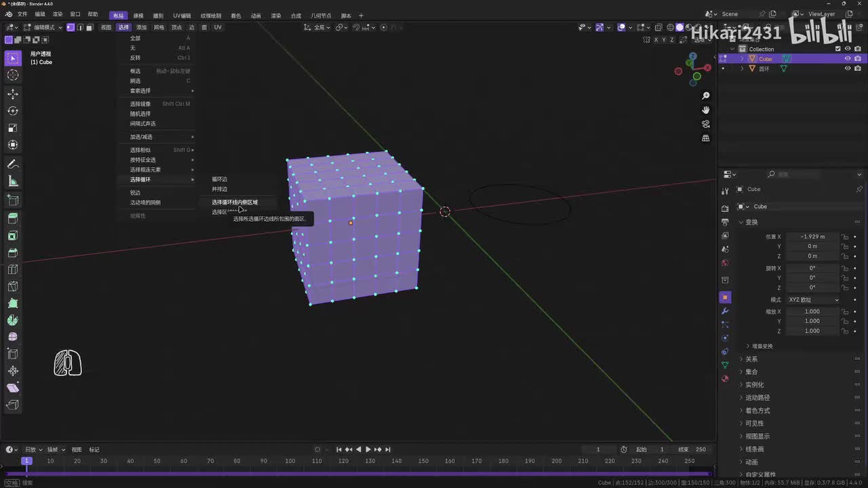Switch perspective/orthographic grid icon
This screenshot has width=868, height=488.
point(706,138)
